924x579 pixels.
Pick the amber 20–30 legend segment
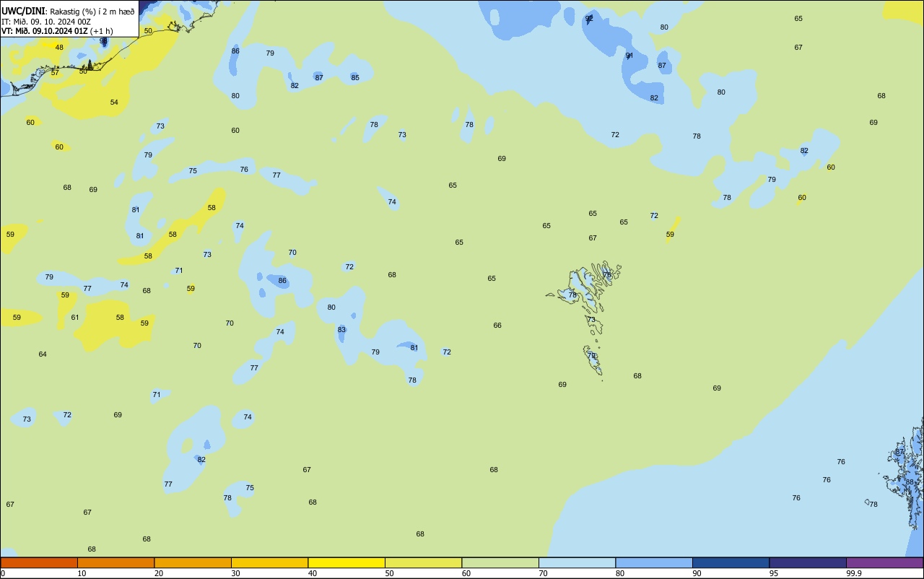(x=193, y=562)
